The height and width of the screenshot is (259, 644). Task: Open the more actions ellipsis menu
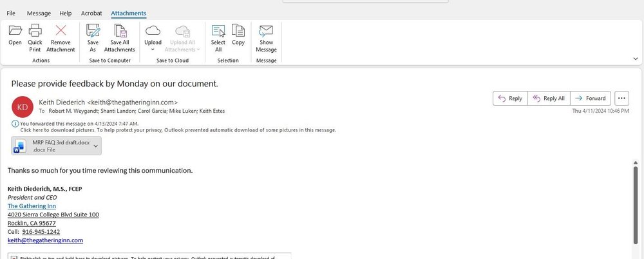click(x=621, y=99)
